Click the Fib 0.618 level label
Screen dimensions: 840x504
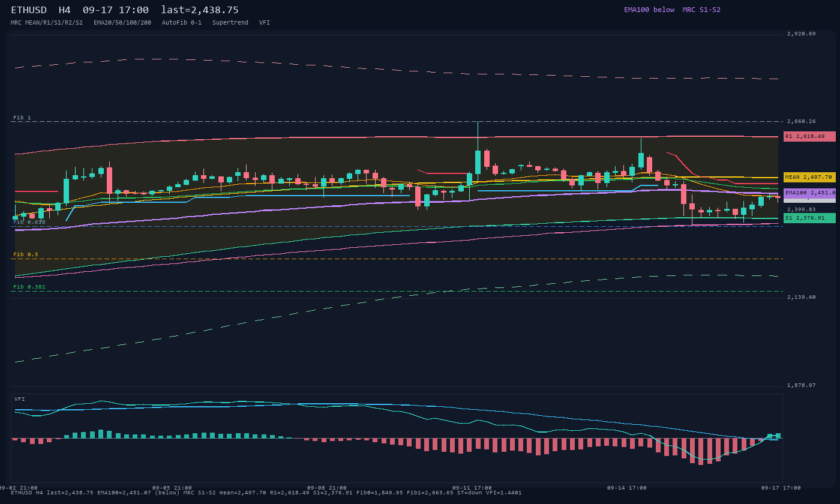point(29,222)
